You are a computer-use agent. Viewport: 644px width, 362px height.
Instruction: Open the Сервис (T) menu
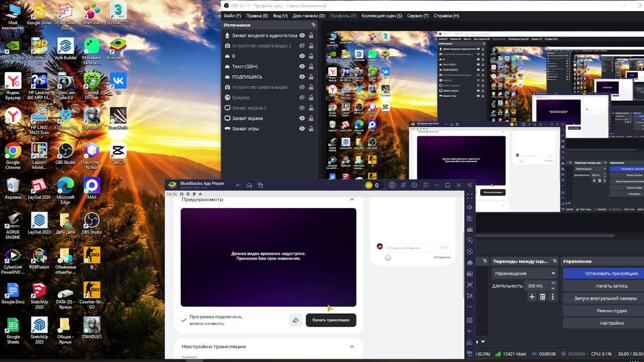418,16
